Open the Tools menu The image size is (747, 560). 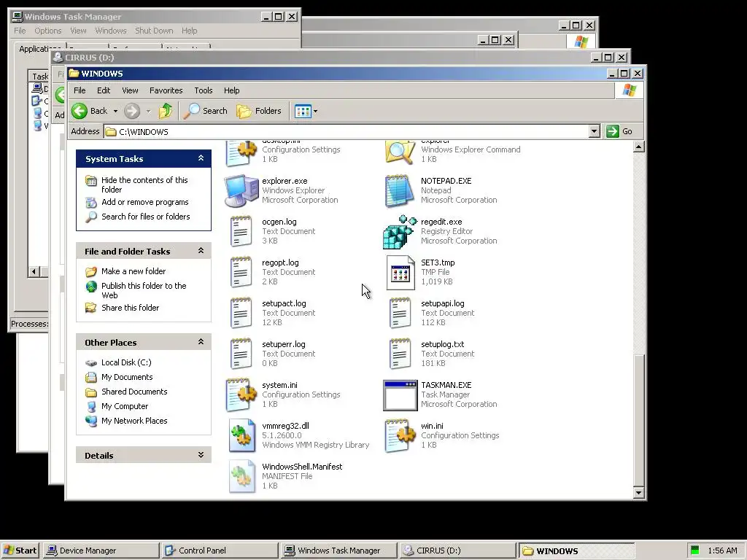204,90
